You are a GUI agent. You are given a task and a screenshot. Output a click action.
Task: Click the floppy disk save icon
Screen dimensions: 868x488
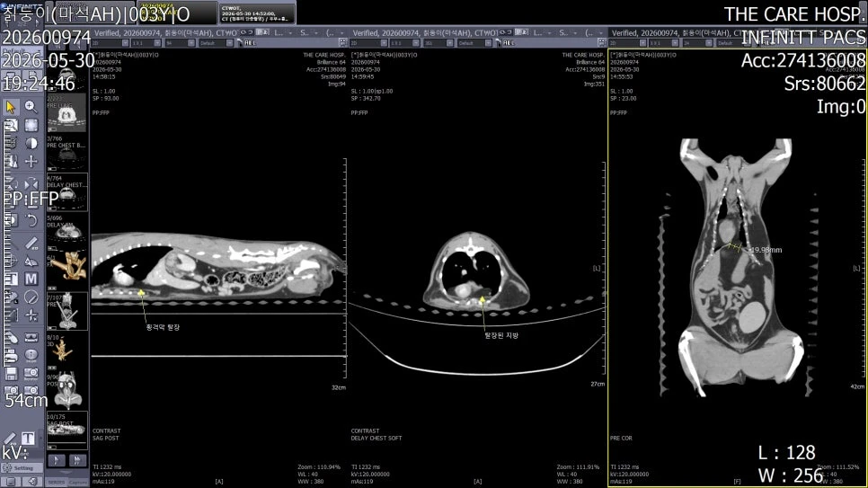tap(11, 373)
